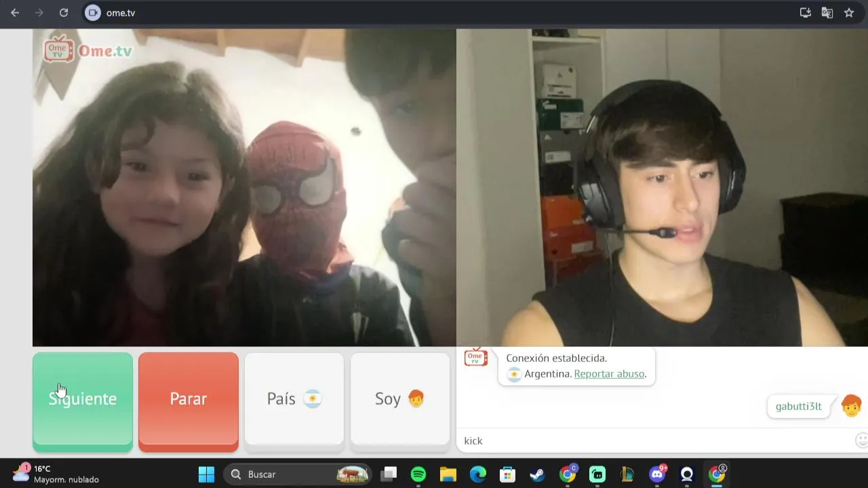Click the install app icon in address bar
Image resolution: width=868 pixels, height=488 pixels.
point(806,12)
